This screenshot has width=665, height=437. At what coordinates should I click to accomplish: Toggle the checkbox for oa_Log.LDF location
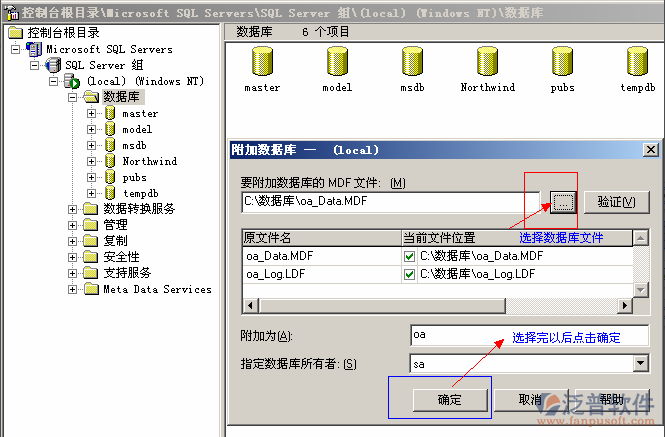pos(409,275)
